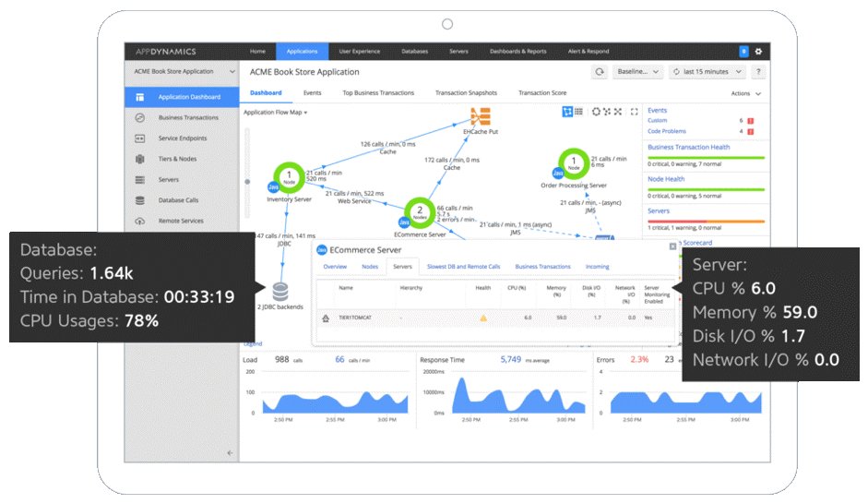Click the Remote Services cloud icon
Viewport: 868px width, 504px height.
pos(140,221)
